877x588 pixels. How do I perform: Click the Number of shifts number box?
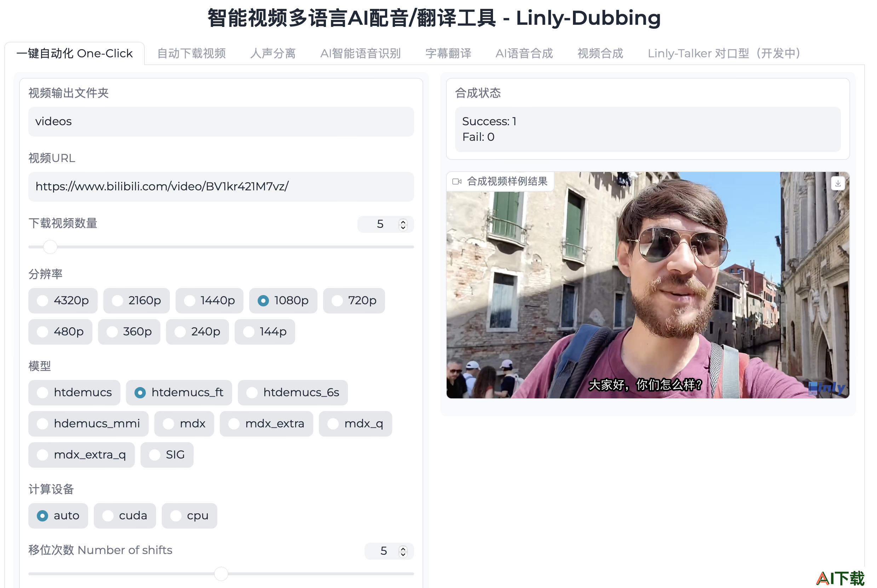tap(389, 551)
